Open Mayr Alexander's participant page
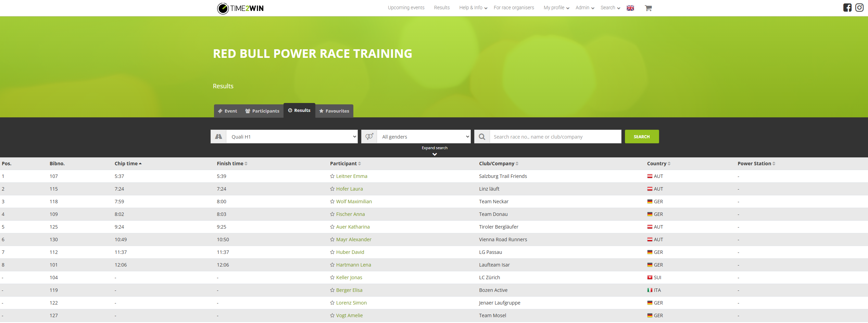The height and width of the screenshot is (323, 868). (354, 240)
